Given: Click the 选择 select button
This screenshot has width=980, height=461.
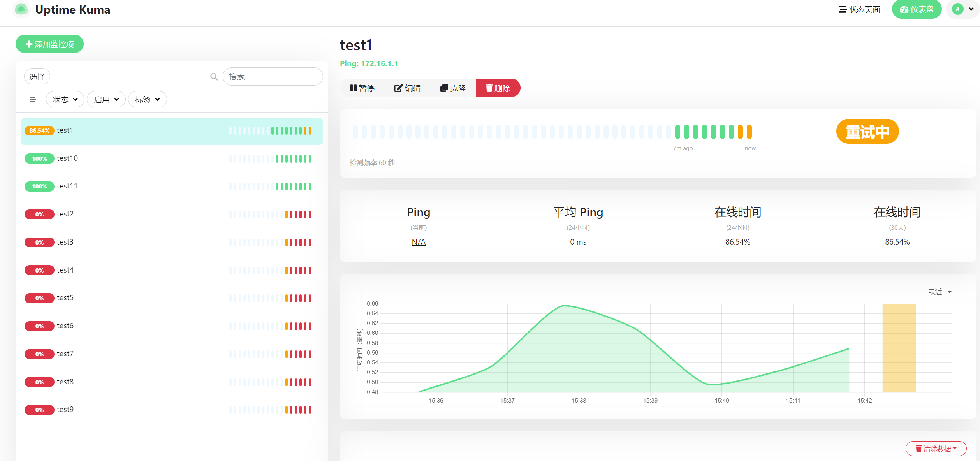Looking at the screenshot, I should click(x=37, y=77).
